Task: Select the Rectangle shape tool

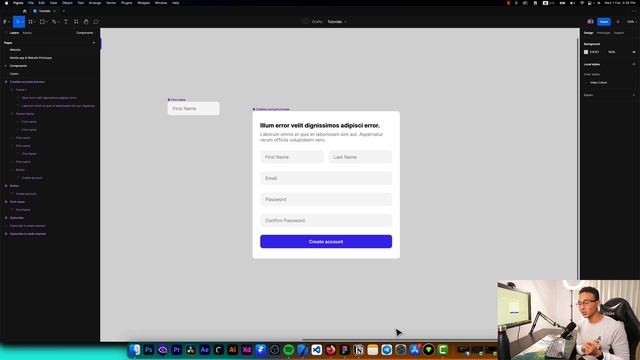Action: click(x=42, y=22)
